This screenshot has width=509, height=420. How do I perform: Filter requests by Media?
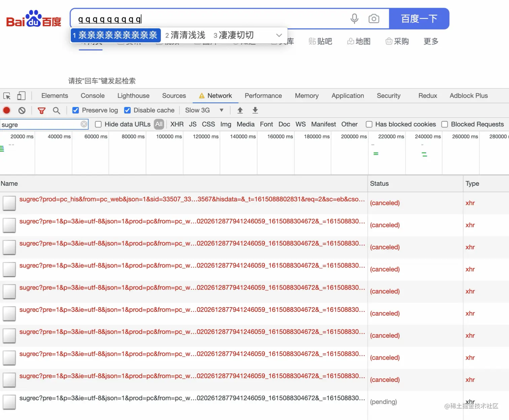(x=245, y=124)
